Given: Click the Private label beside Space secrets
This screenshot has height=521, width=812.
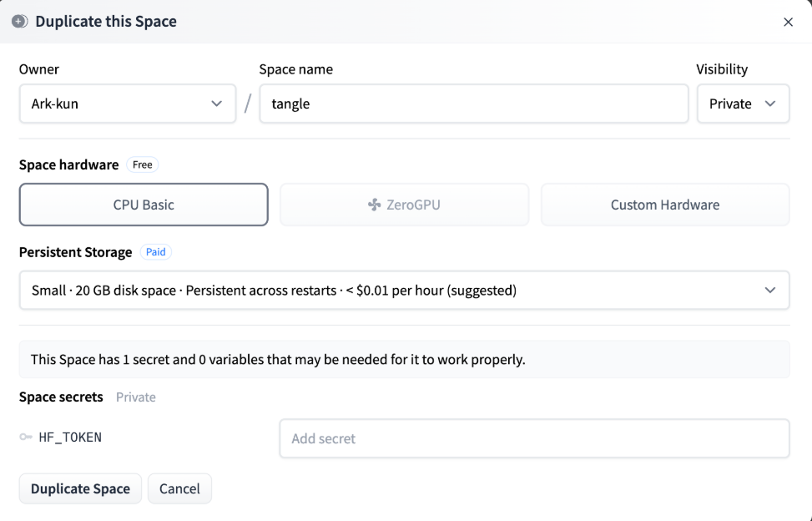Looking at the screenshot, I should 136,397.
